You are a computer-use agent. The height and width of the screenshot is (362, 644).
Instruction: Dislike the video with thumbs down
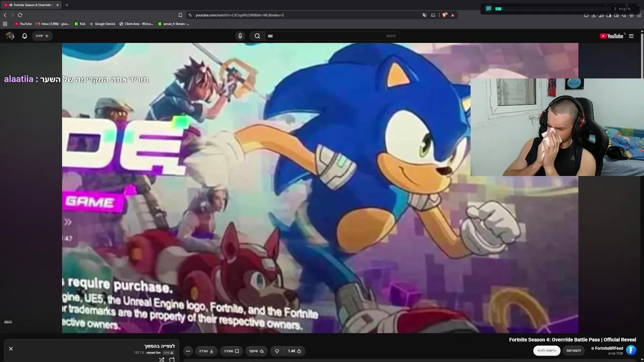(x=277, y=351)
